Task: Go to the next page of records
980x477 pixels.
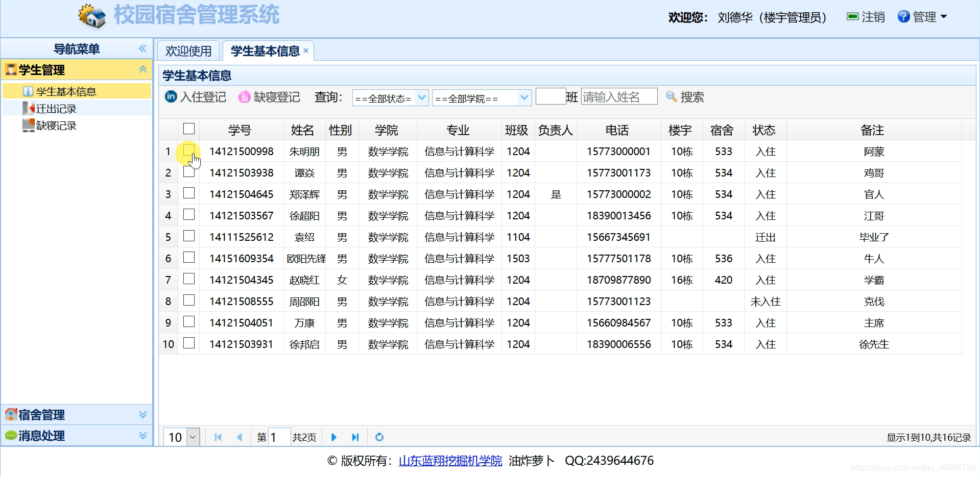Action: (333, 437)
